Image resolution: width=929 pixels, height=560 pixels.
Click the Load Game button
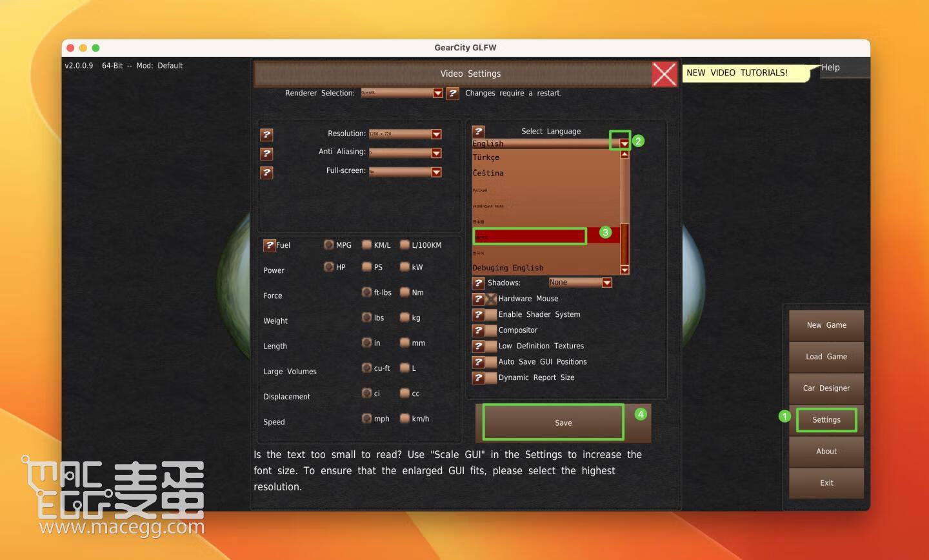click(x=826, y=357)
